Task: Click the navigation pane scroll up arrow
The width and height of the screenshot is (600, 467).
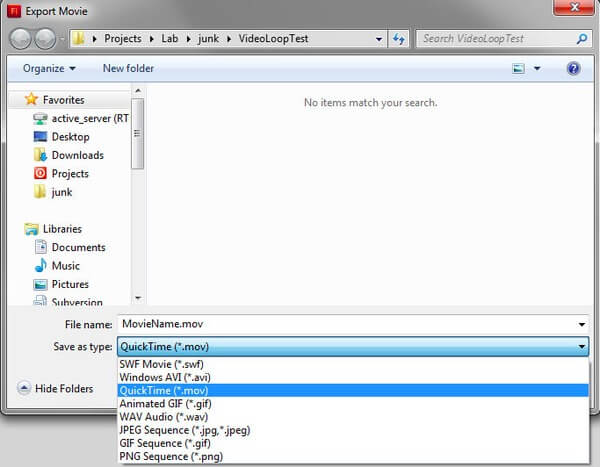Action: pyautogui.click(x=138, y=91)
